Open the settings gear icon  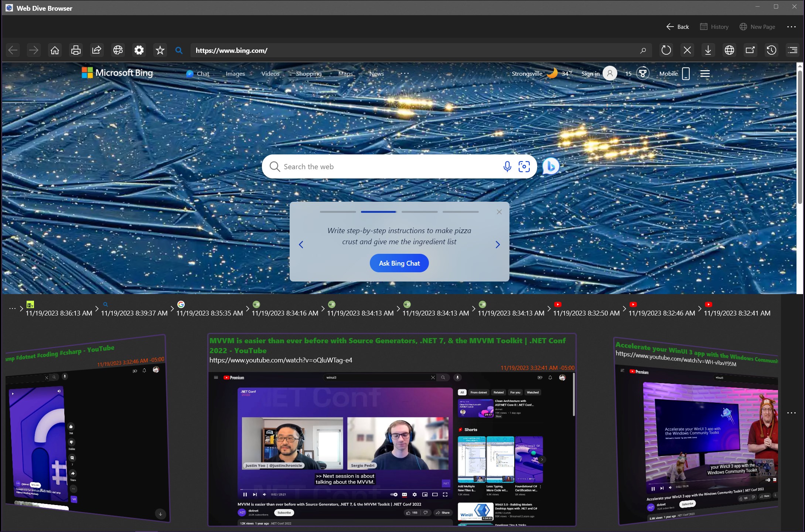(x=139, y=50)
